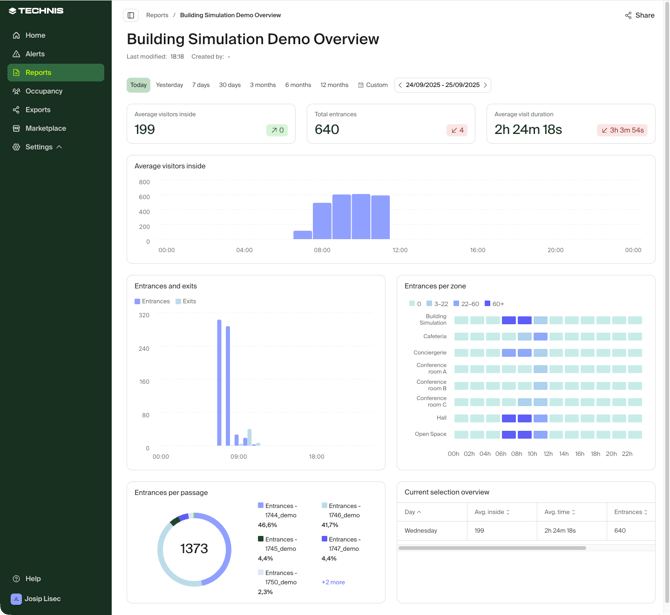
Task: Click the 60+ heatmap legend swatch
Action: [x=488, y=304]
